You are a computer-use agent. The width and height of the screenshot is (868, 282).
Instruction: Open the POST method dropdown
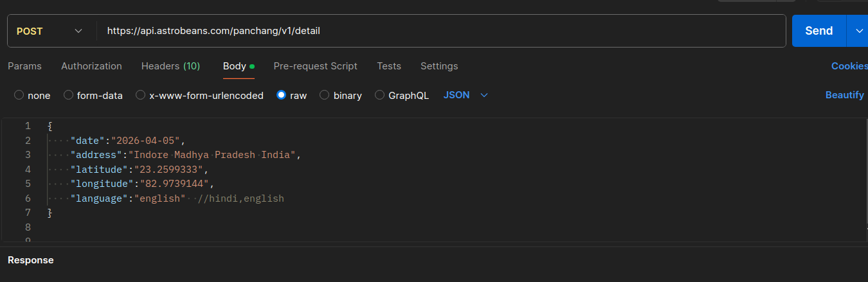pos(50,31)
